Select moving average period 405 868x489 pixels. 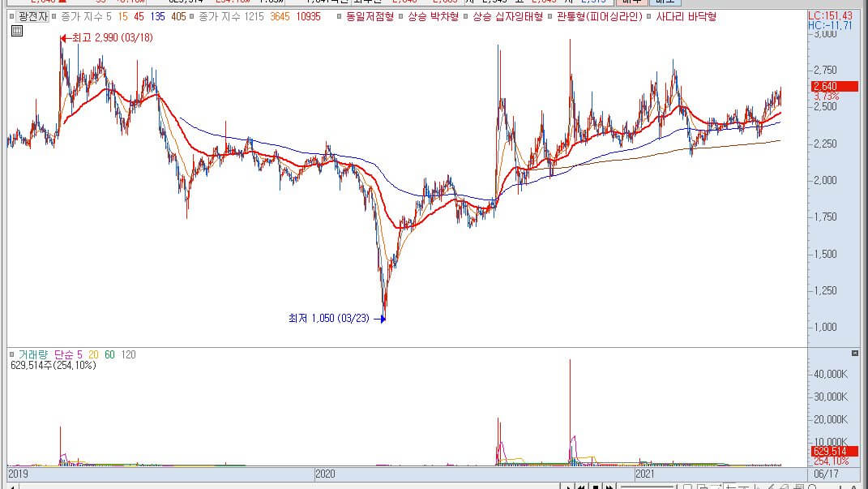point(179,16)
